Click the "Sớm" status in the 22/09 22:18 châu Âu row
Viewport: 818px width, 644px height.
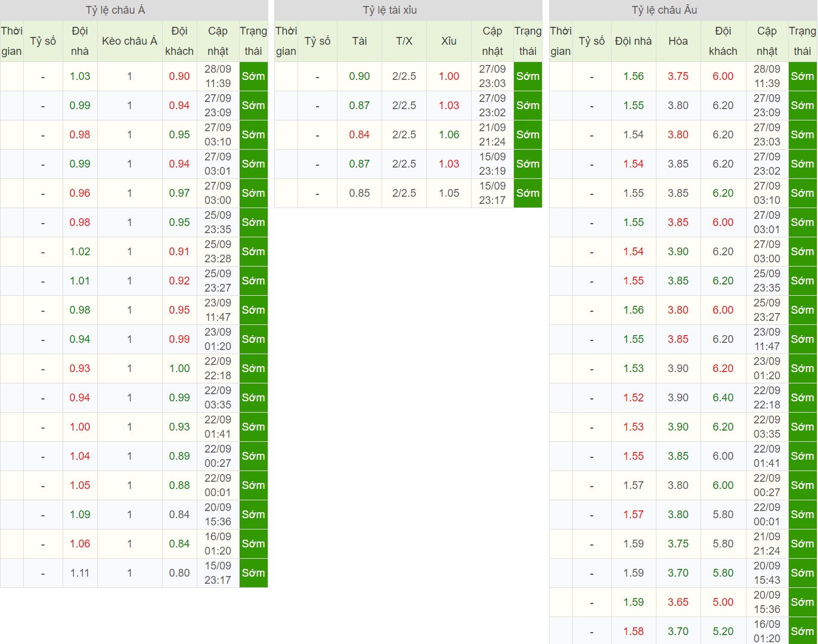(802, 398)
